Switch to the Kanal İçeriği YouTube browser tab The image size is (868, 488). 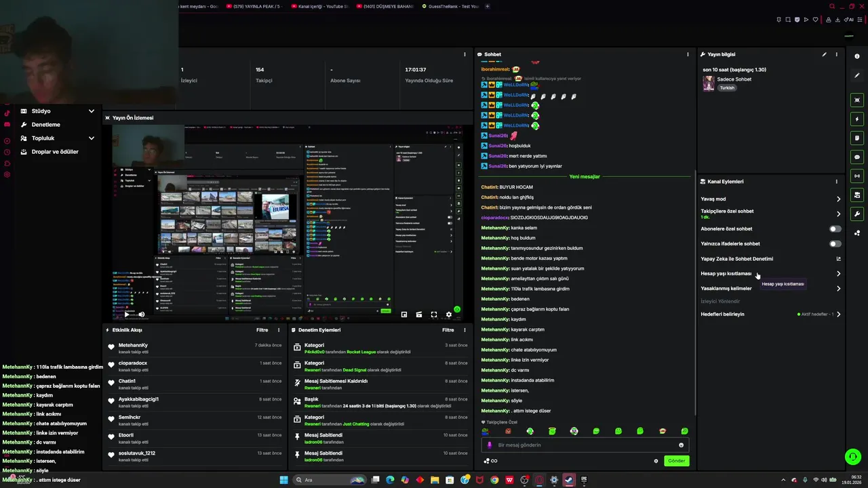click(320, 6)
